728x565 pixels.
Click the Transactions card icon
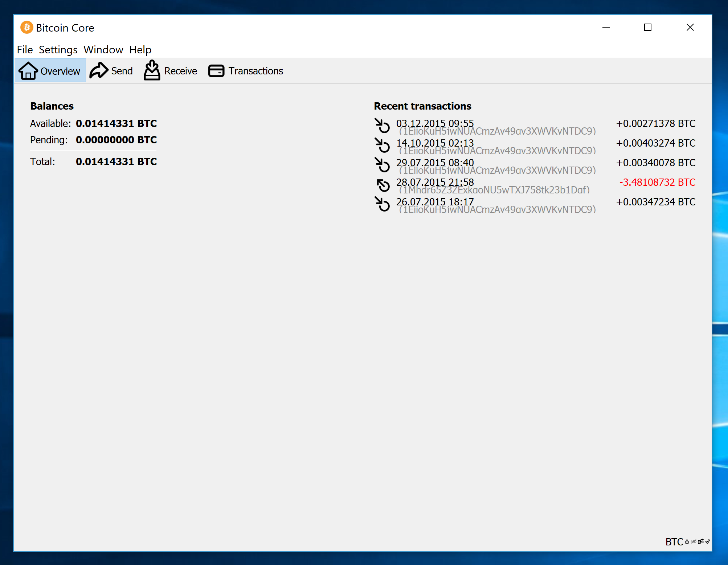[216, 71]
